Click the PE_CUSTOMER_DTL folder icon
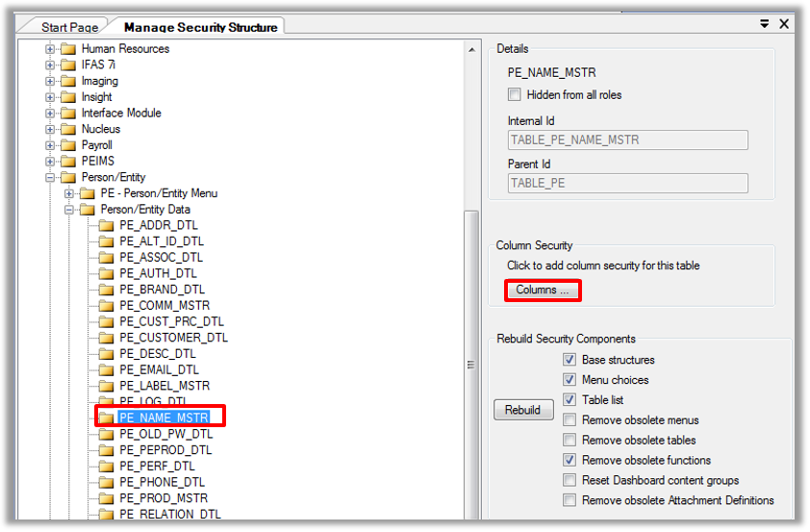This screenshot has width=810, height=532. pyautogui.click(x=106, y=339)
